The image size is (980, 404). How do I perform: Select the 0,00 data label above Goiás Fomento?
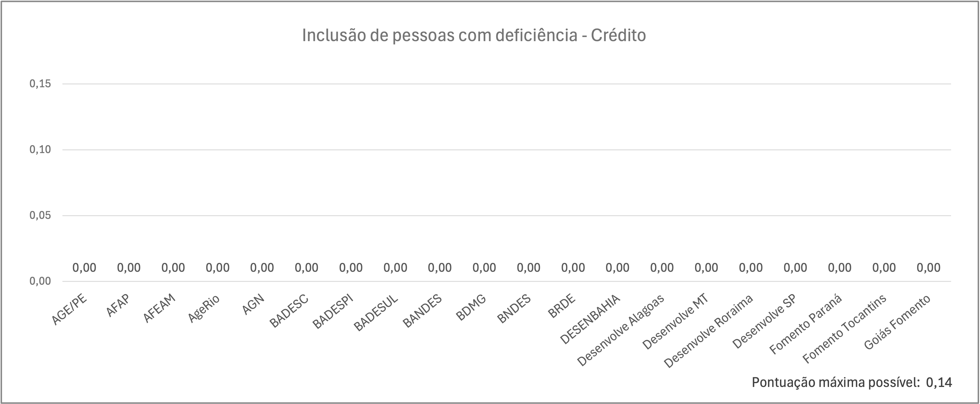928,268
